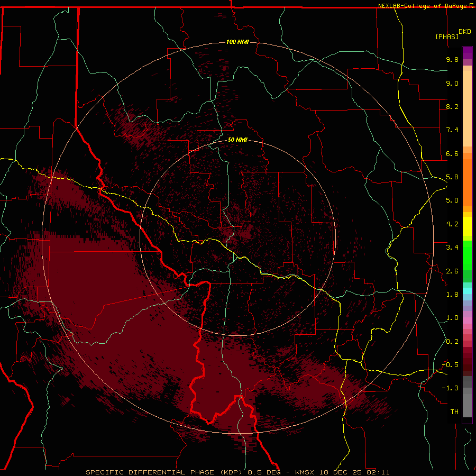Click the cyan segment of the color scale
This screenshot has width=476, height=476.
(467, 291)
